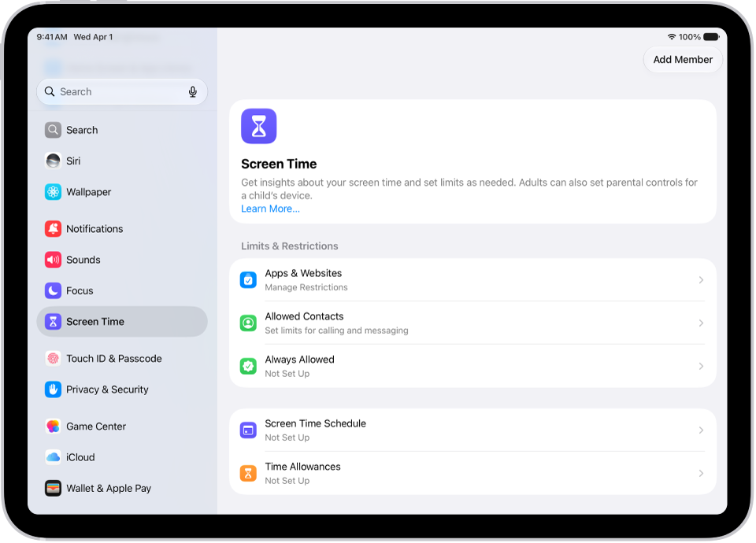
Task: Tap the Get insights description paragraph
Action: (469, 189)
